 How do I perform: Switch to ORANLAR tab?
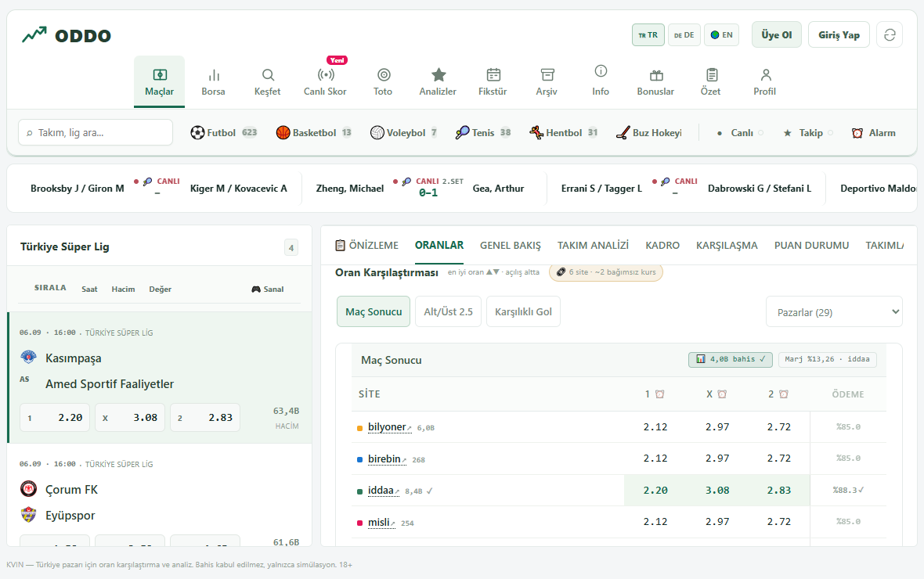click(x=439, y=245)
